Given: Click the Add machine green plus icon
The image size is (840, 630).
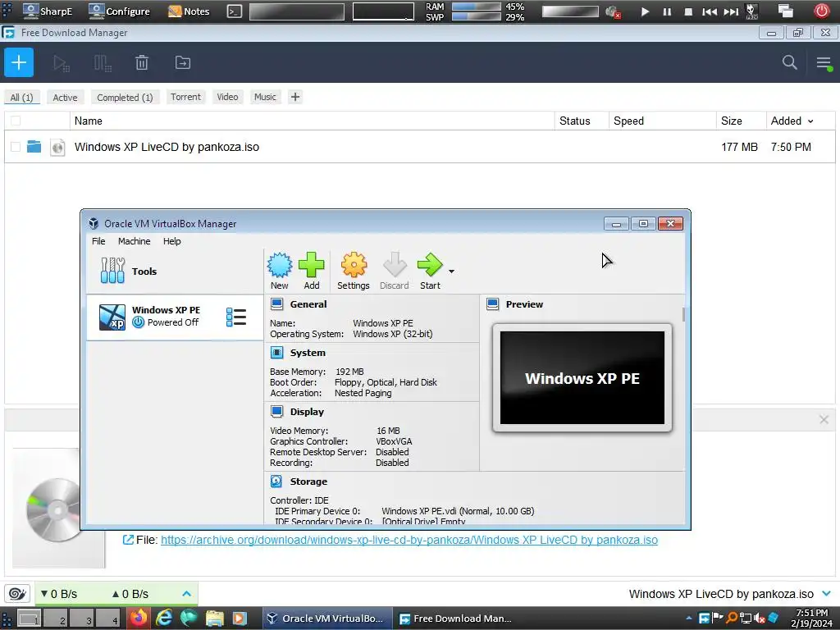Looking at the screenshot, I should 311,271.
